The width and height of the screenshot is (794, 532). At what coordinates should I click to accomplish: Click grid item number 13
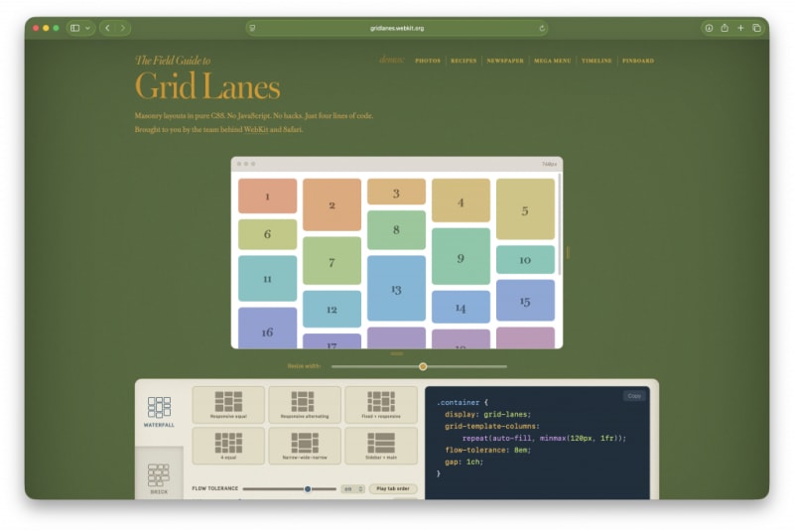tap(396, 289)
